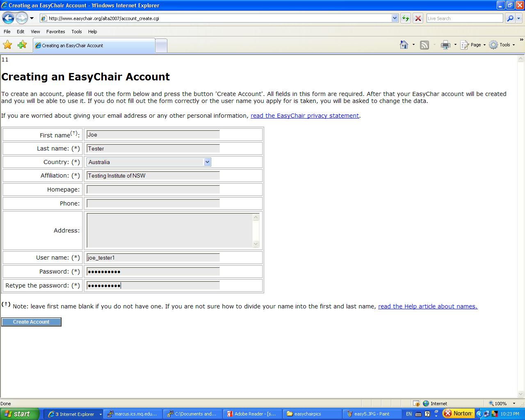Open the Tools gear toolbar menu

(502, 45)
